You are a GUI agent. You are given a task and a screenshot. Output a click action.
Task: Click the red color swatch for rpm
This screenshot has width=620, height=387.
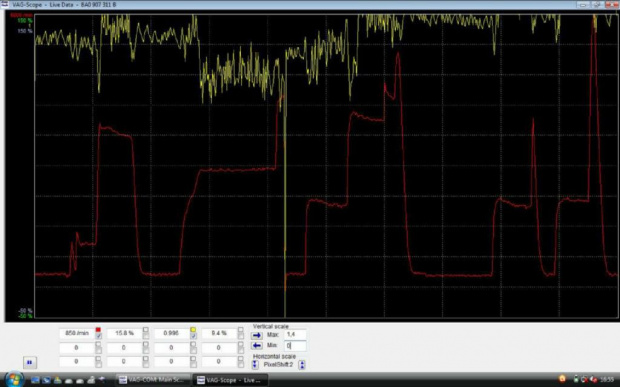pyautogui.click(x=98, y=330)
